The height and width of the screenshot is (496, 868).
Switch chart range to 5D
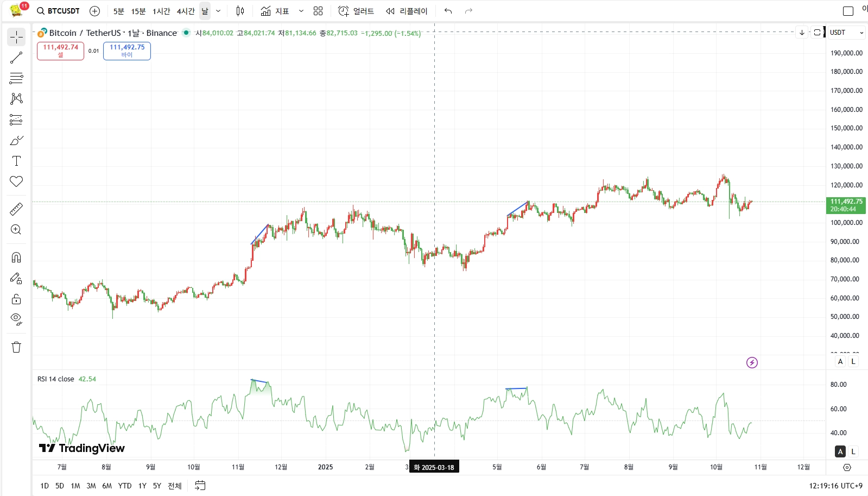pos(60,486)
